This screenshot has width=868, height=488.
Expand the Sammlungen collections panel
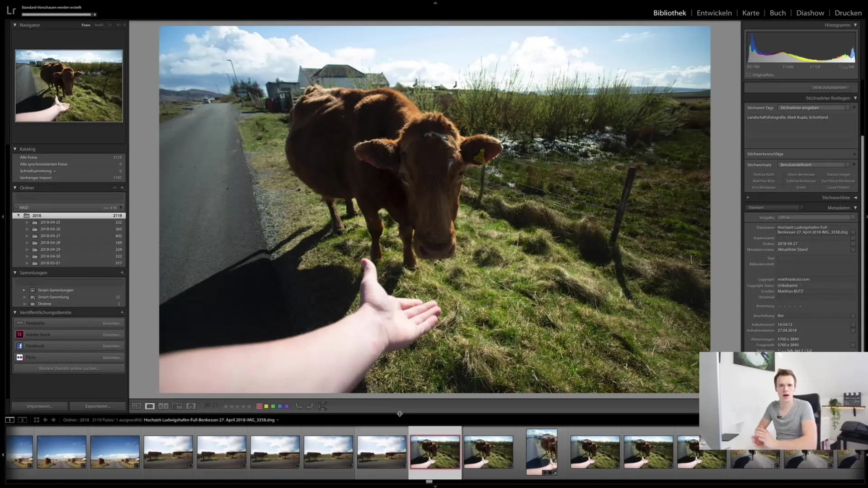[15, 272]
